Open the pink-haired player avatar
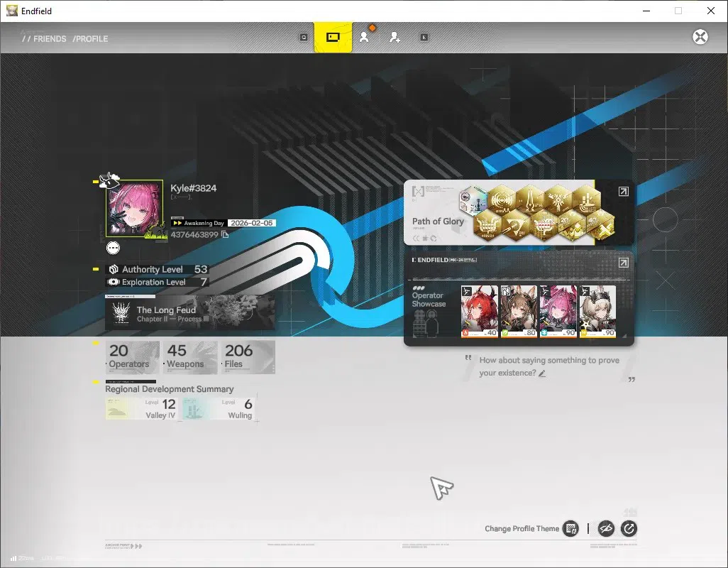The height and width of the screenshot is (568, 728). pos(135,209)
